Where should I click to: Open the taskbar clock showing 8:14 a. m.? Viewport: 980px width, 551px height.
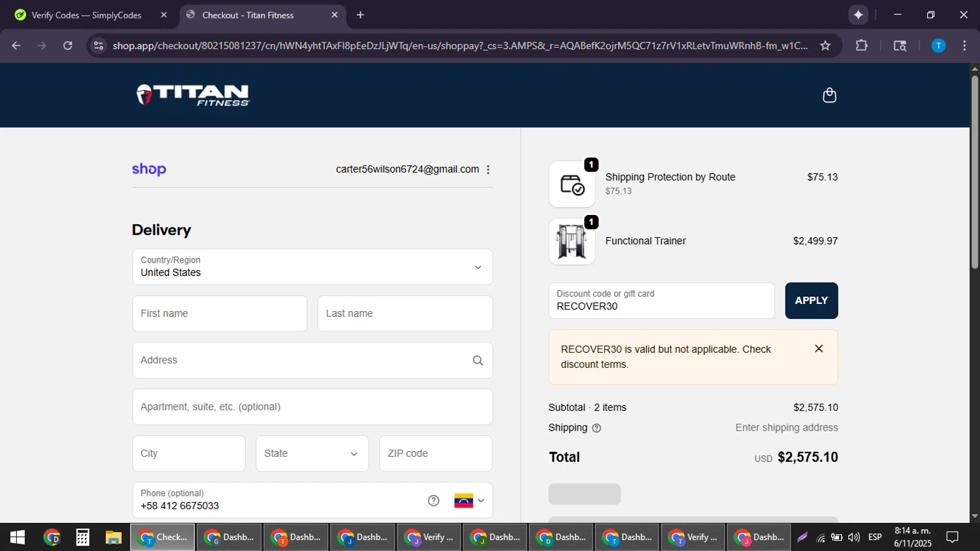pyautogui.click(x=913, y=537)
